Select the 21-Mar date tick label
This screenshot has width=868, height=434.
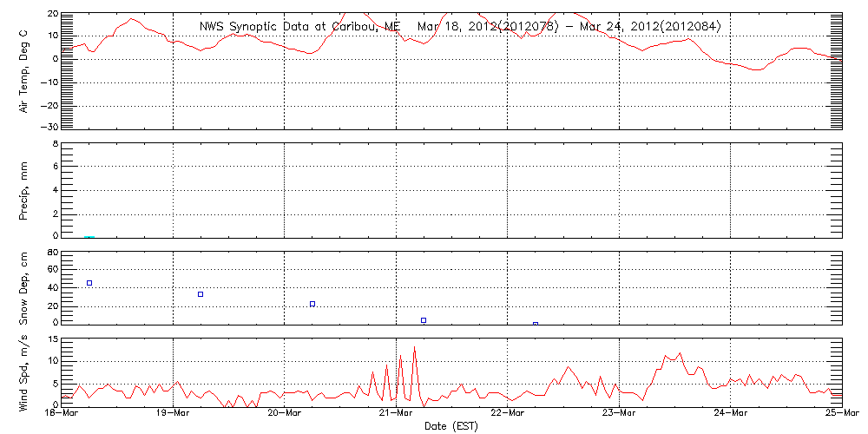tap(397, 415)
